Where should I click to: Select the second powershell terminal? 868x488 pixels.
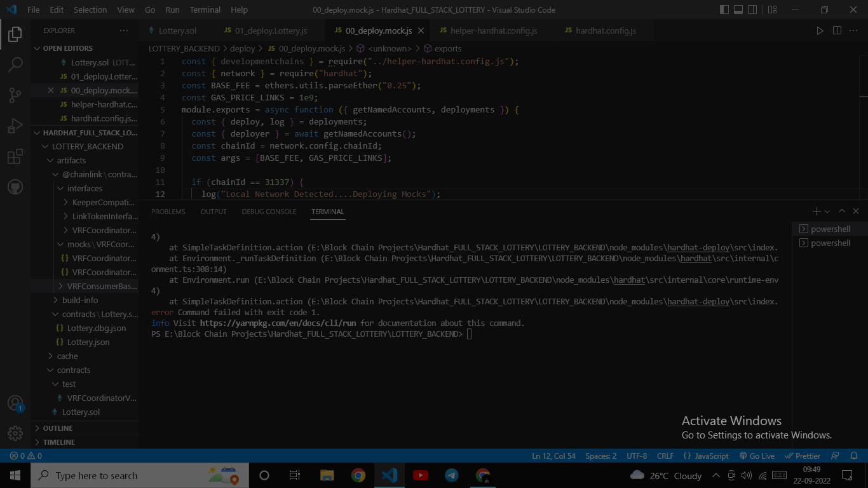point(830,243)
